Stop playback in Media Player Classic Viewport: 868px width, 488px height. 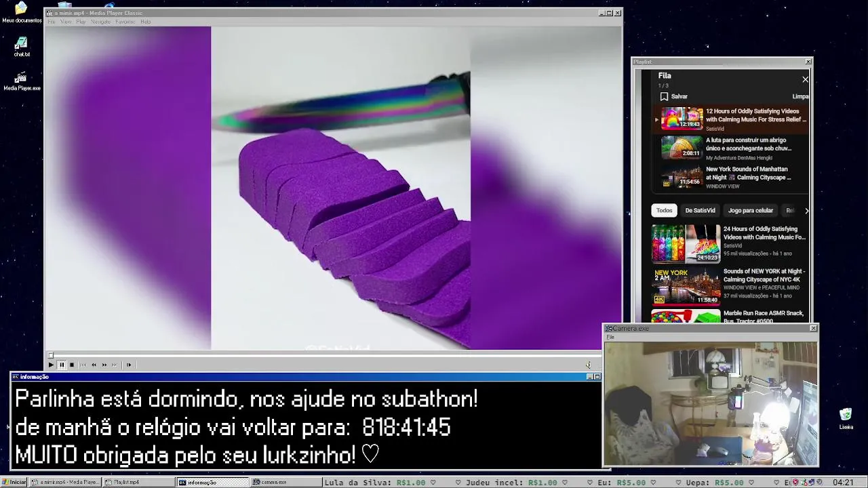(72, 365)
